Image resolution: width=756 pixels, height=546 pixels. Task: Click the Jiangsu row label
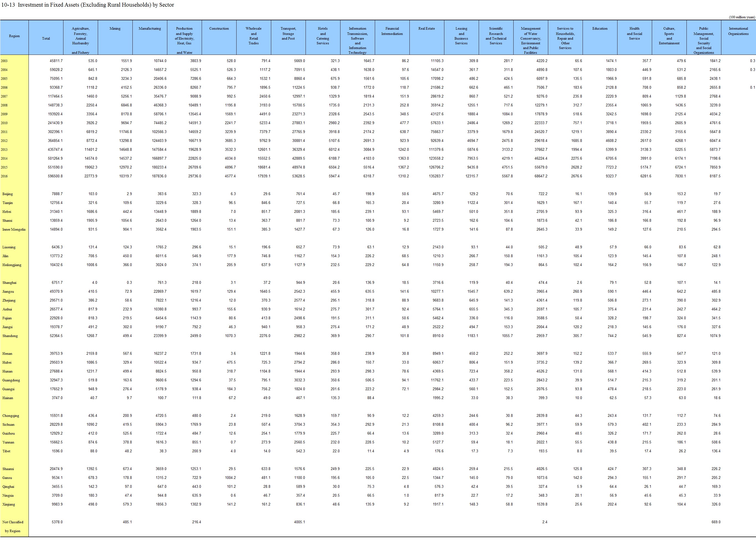tap(8, 292)
